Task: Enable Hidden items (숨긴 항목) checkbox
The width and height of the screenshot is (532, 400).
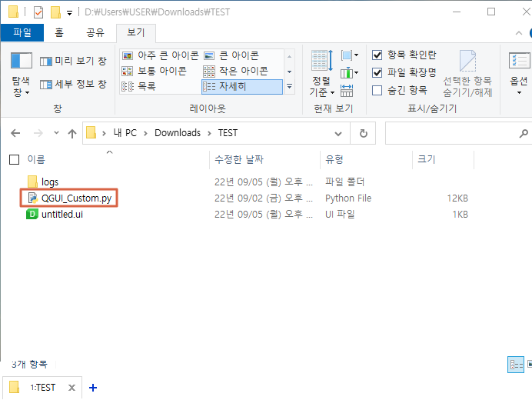Action: (x=377, y=90)
